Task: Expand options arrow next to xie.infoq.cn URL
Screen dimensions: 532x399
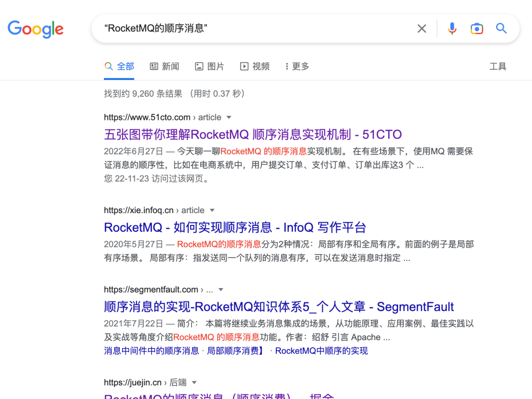Action: pos(212,211)
